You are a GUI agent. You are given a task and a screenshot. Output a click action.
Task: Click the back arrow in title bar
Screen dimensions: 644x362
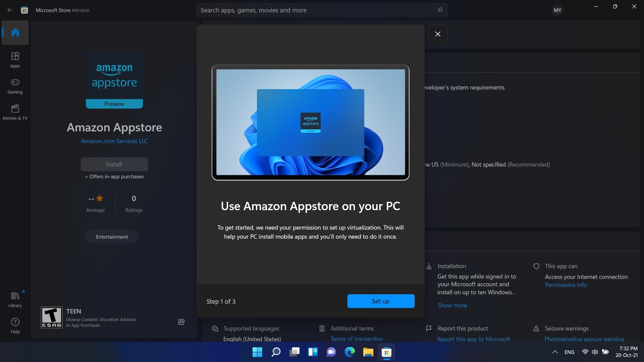[x=10, y=10]
